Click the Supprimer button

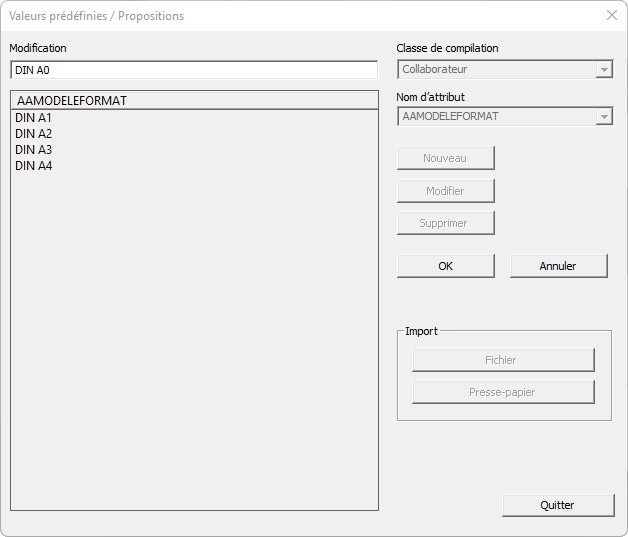[446, 223]
